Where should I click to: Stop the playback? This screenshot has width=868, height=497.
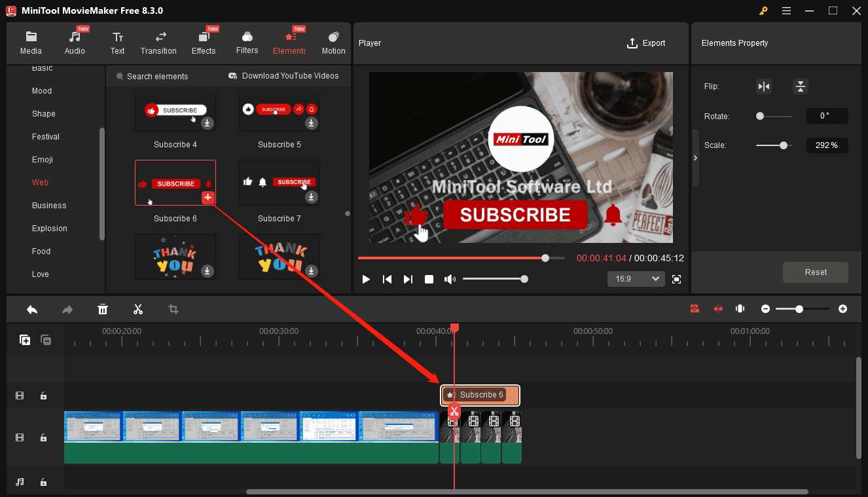coord(429,279)
